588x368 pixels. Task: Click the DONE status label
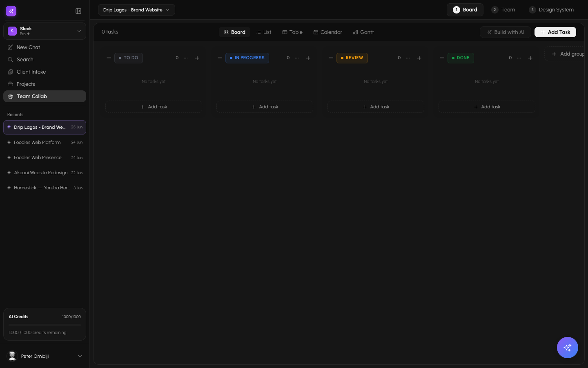[x=461, y=58]
